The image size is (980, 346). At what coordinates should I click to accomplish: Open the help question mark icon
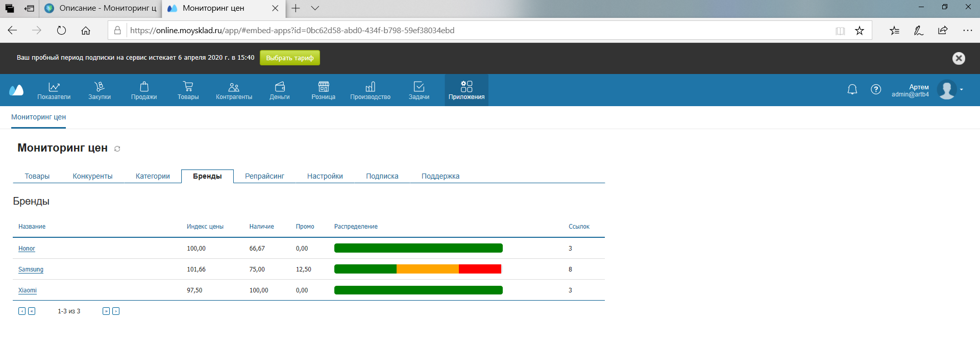(876, 89)
